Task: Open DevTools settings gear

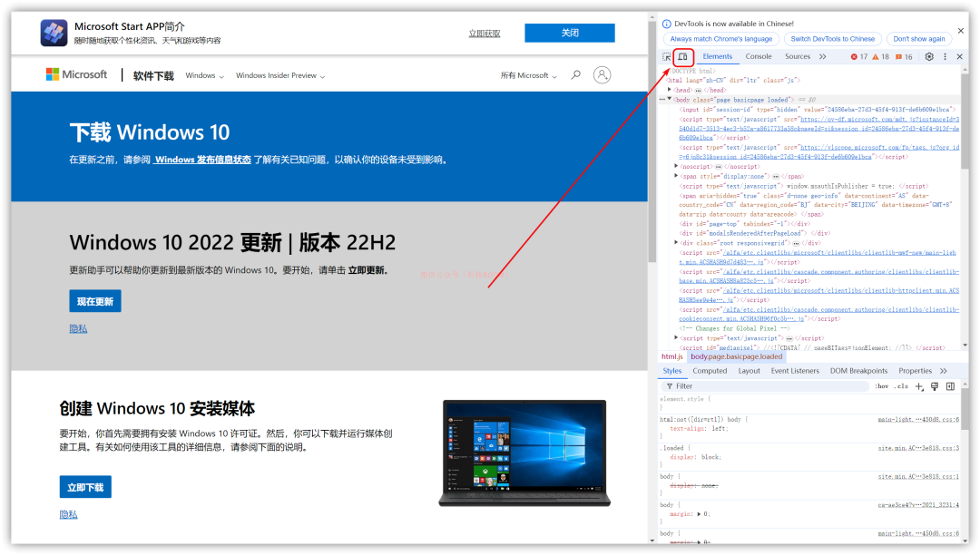Action: tap(929, 57)
